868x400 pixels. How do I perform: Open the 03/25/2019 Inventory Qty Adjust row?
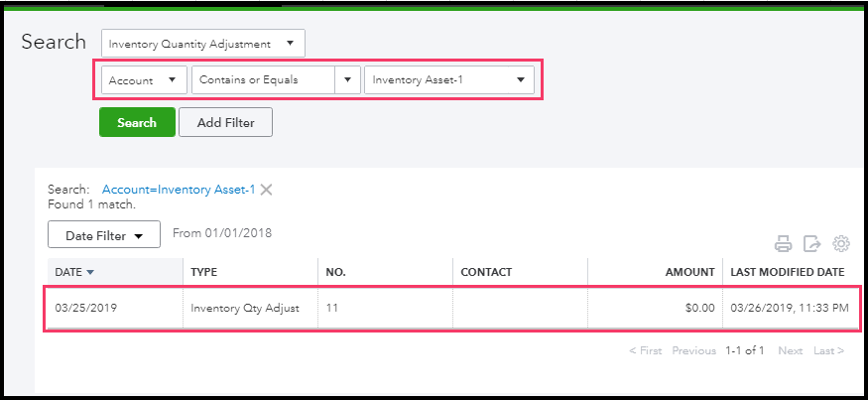click(244, 308)
